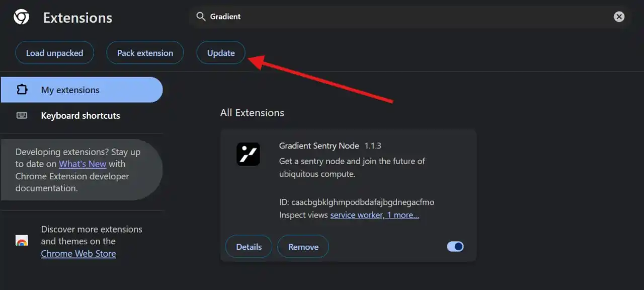Click the keyboard icon in the sidebar
This screenshot has height=290, width=644.
[x=22, y=115]
